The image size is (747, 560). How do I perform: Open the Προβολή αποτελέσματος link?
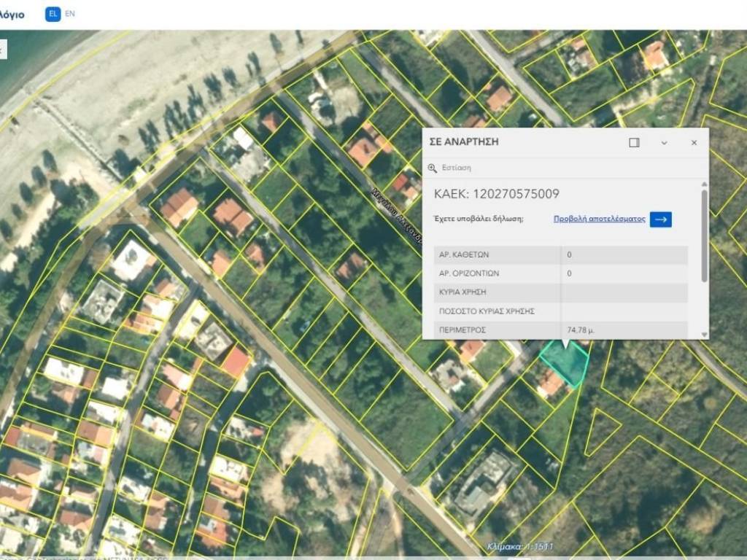click(x=599, y=219)
